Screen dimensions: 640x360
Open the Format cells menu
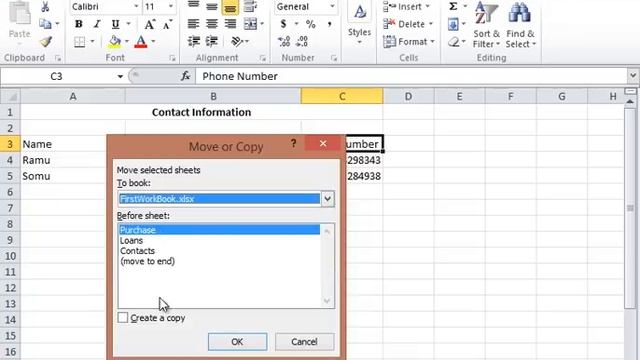tap(409, 42)
